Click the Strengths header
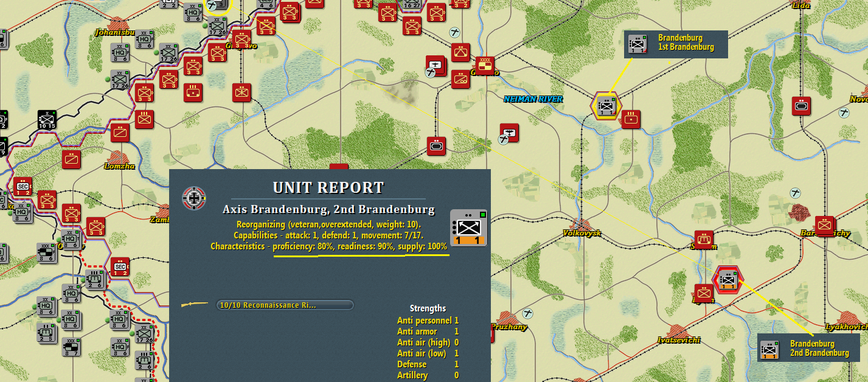 [428, 308]
